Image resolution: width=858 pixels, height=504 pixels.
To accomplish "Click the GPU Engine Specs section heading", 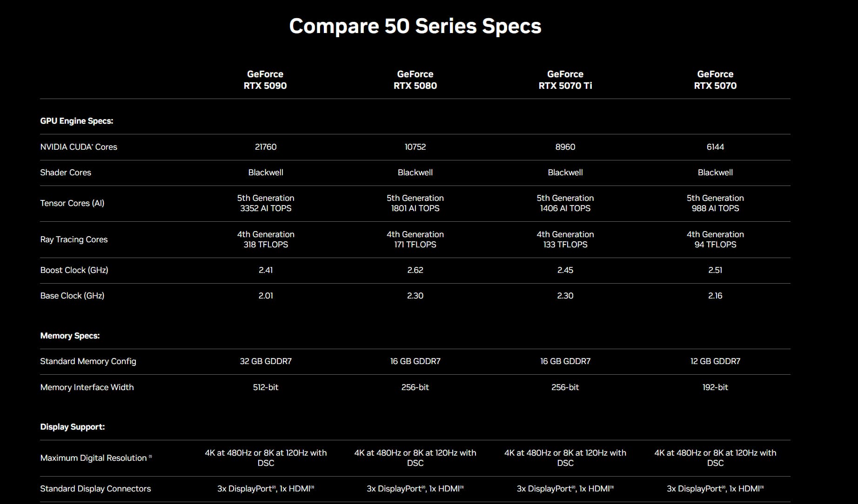I will [77, 121].
